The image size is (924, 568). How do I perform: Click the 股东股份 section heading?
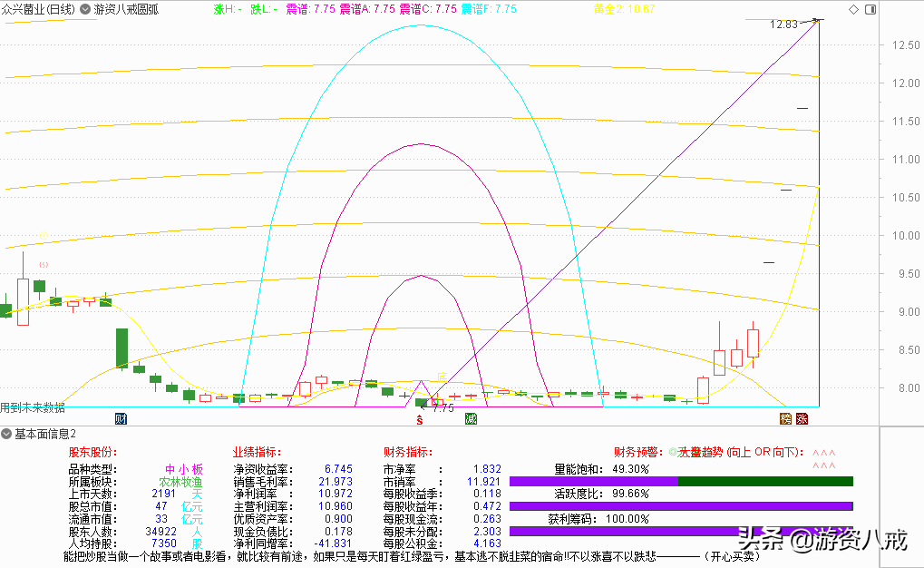pos(92,453)
